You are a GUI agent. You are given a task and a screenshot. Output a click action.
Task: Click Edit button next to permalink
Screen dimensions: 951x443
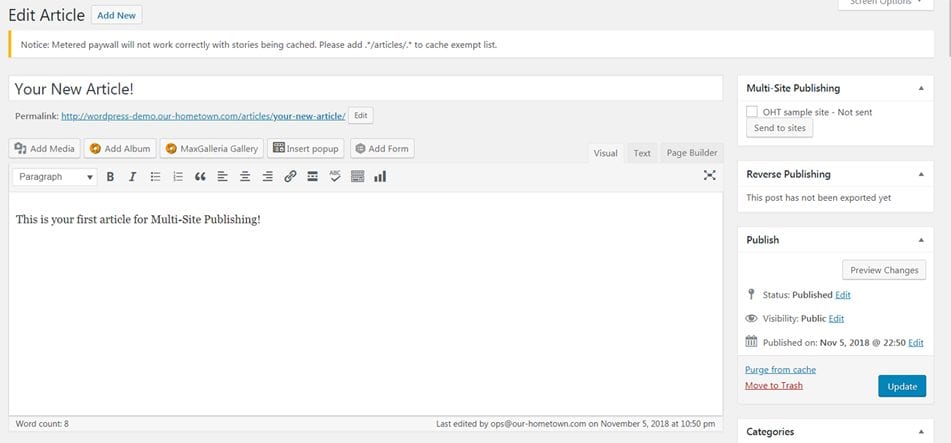pyautogui.click(x=361, y=115)
